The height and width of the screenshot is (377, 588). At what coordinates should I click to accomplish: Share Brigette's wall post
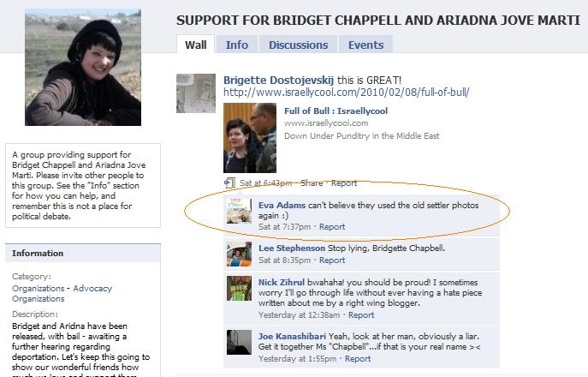coord(312,183)
